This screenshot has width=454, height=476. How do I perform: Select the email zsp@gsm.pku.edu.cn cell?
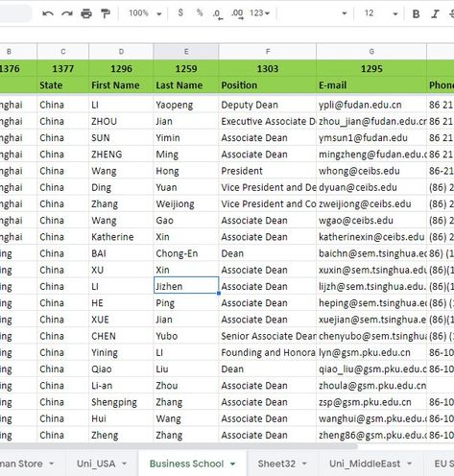click(371, 402)
